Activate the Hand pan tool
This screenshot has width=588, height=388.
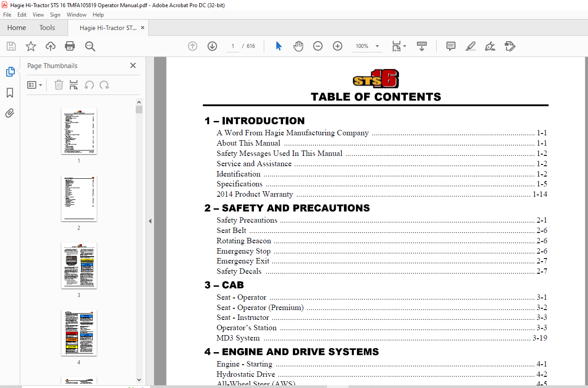[x=298, y=46]
